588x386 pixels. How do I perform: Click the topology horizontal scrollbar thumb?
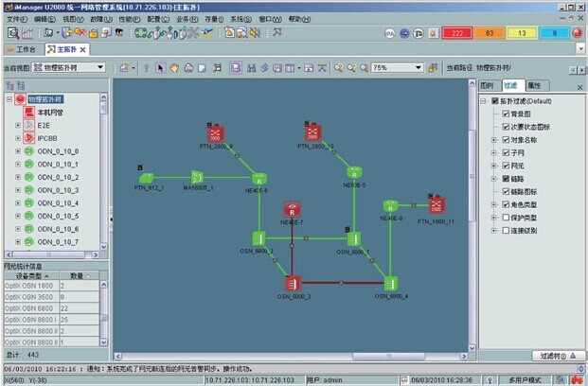pos(388,357)
